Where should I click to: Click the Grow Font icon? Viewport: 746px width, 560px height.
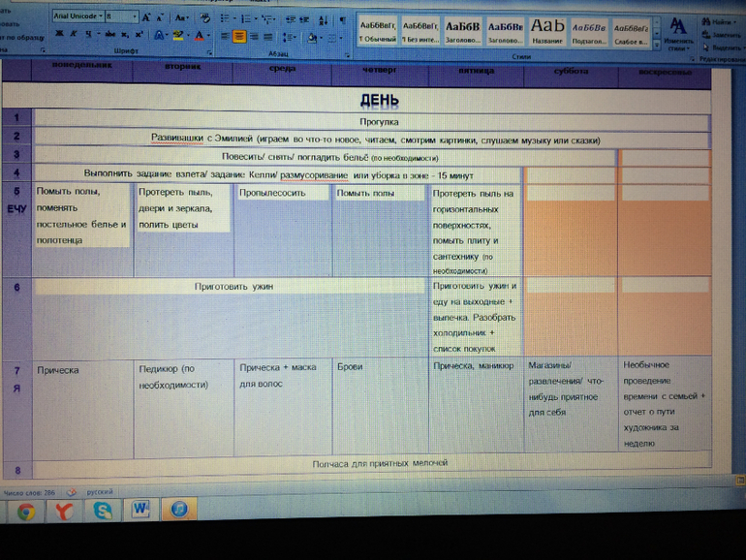[x=146, y=17]
